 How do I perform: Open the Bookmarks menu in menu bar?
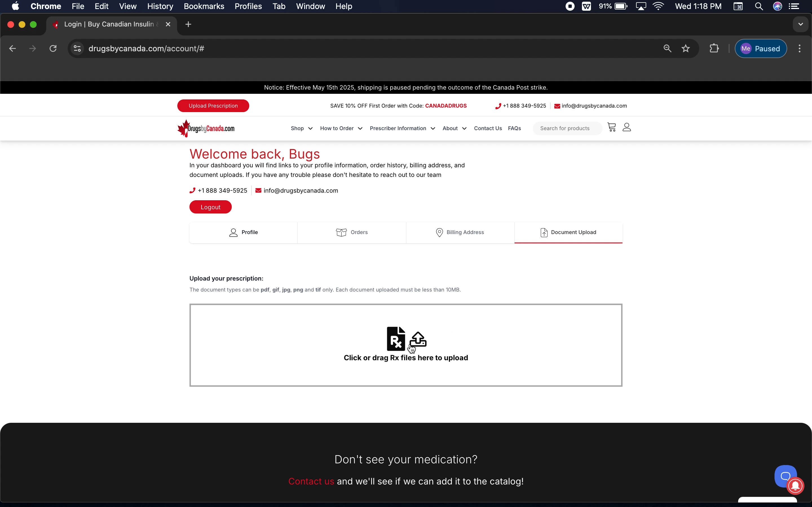tap(204, 6)
